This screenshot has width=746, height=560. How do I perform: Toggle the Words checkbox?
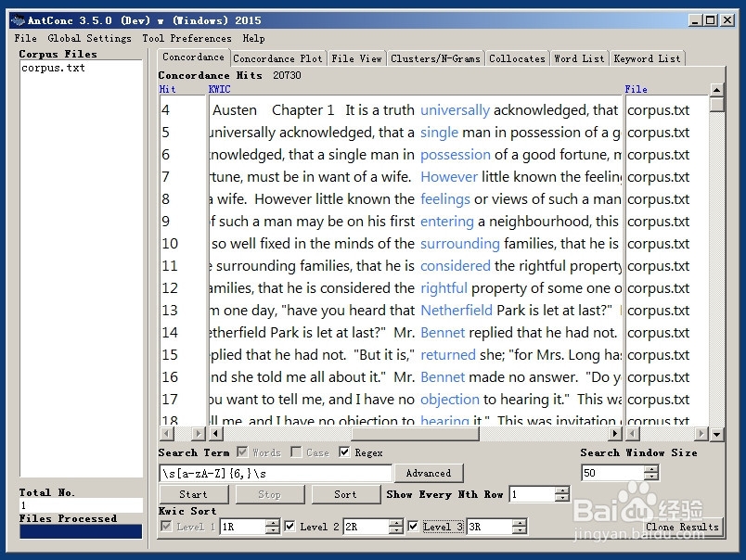242,452
